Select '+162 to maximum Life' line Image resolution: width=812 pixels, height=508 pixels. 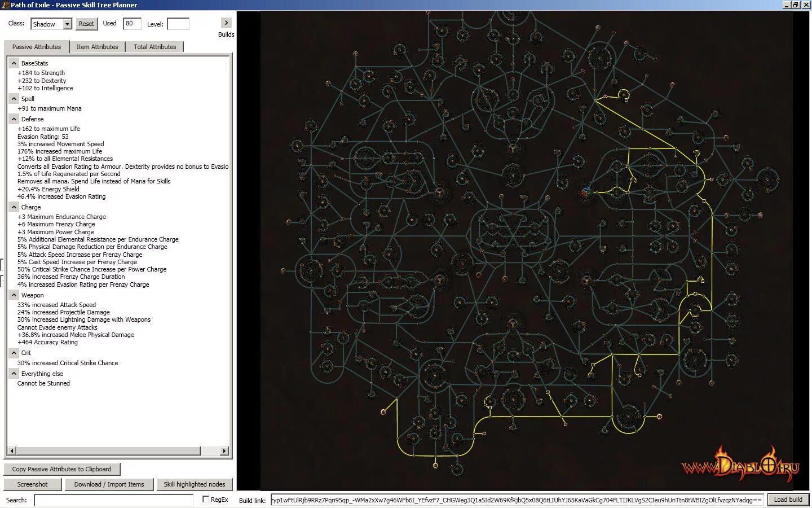pyautogui.click(x=48, y=129)
